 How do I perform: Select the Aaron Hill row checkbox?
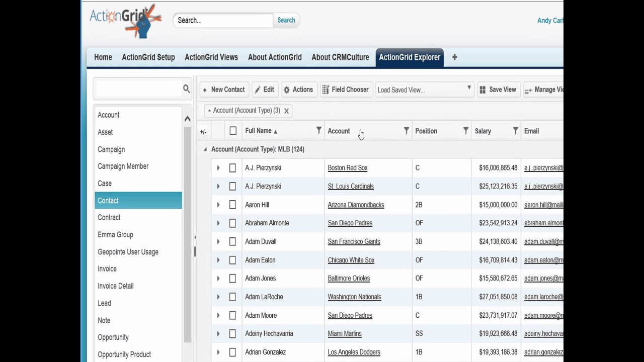pyautogui.click(x=232, y=205)
